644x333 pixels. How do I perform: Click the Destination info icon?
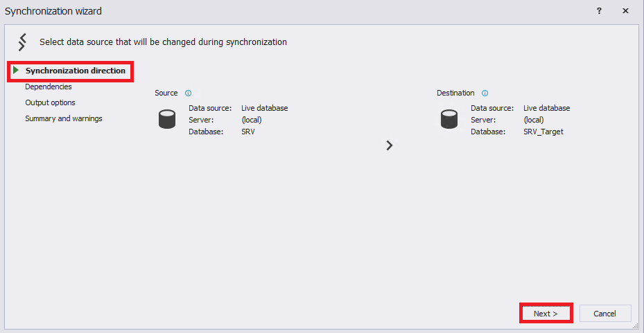point(485,93)
